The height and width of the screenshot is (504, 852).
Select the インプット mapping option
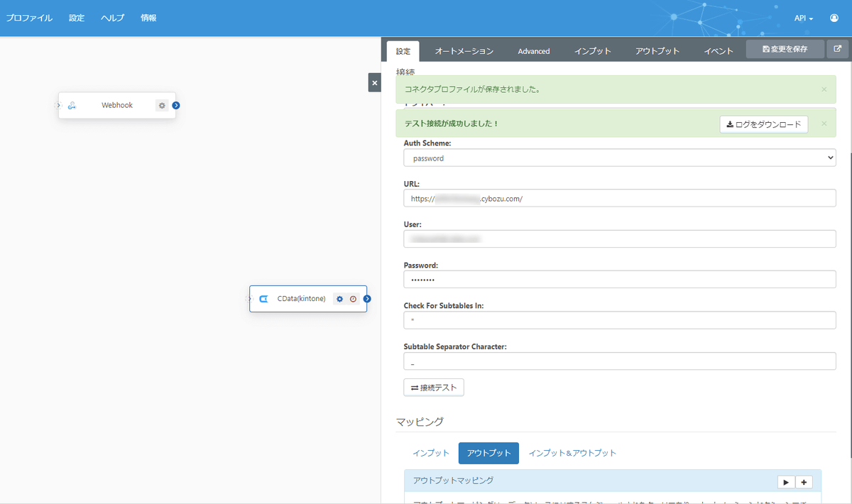431,453
